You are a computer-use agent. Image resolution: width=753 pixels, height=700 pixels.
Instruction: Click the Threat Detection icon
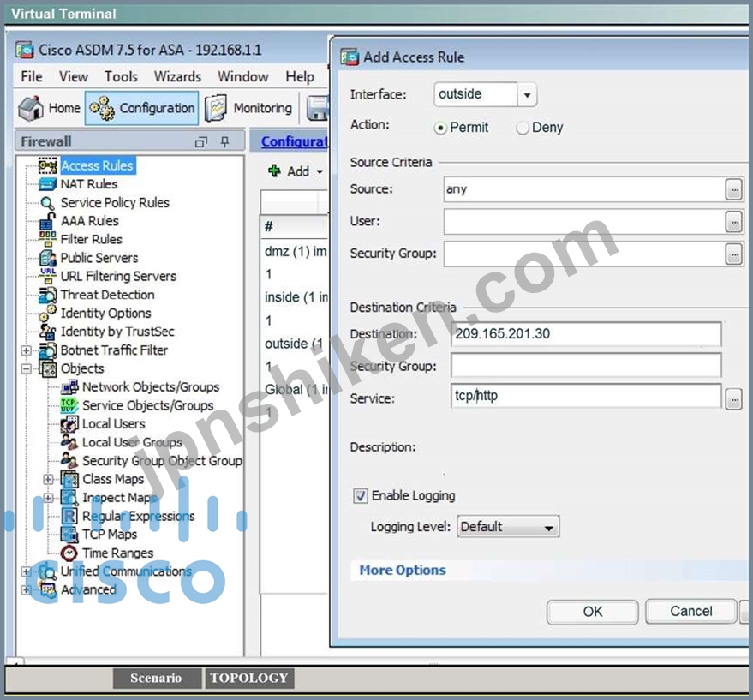click(x=48, y=295)
